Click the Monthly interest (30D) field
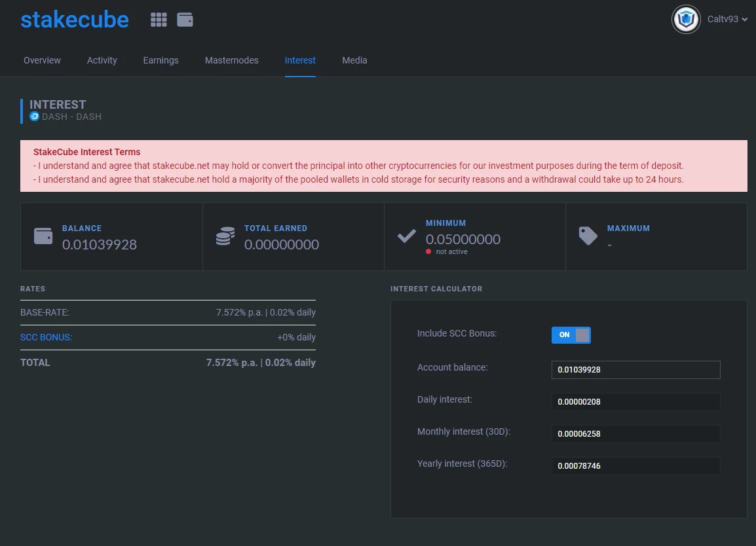756x546 pixels. (636, 433)
